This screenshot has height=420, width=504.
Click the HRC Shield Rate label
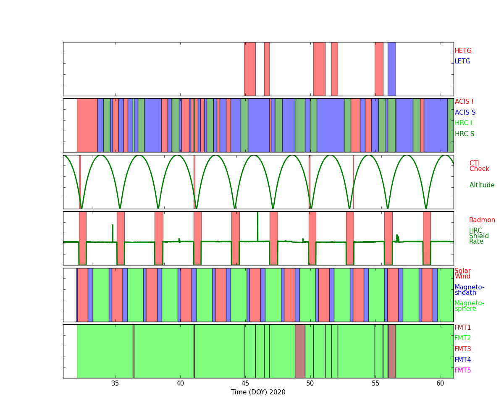click(x=476, y=236)
